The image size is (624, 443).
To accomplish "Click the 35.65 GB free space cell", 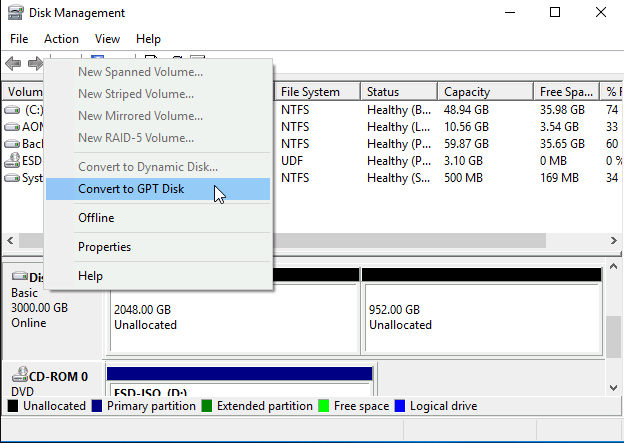I will click(562, 144).
